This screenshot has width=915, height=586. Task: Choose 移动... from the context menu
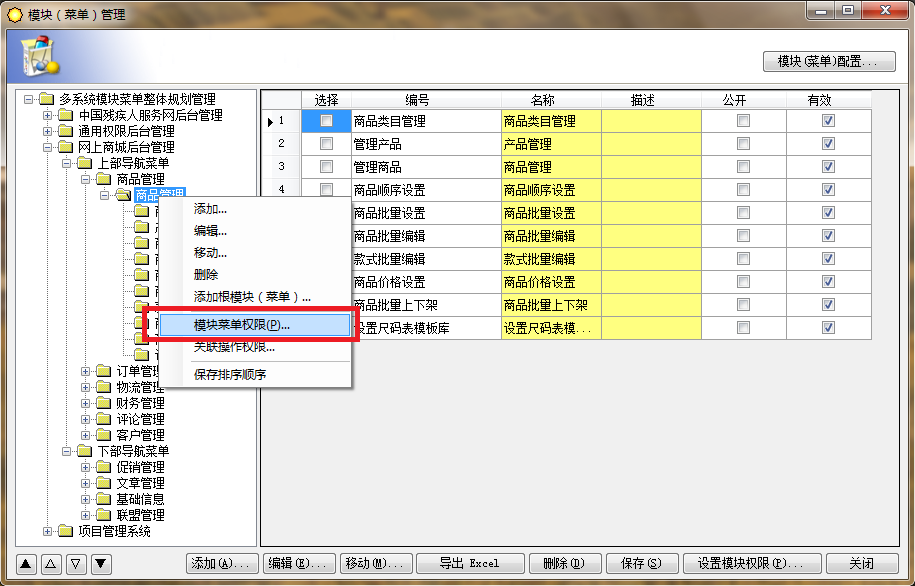pos(255,253)
